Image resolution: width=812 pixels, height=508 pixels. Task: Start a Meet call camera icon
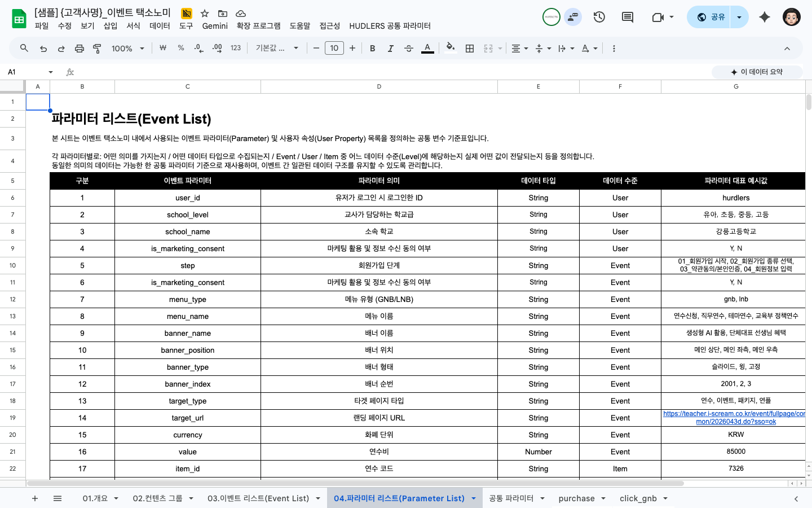(x=657, y=17)
